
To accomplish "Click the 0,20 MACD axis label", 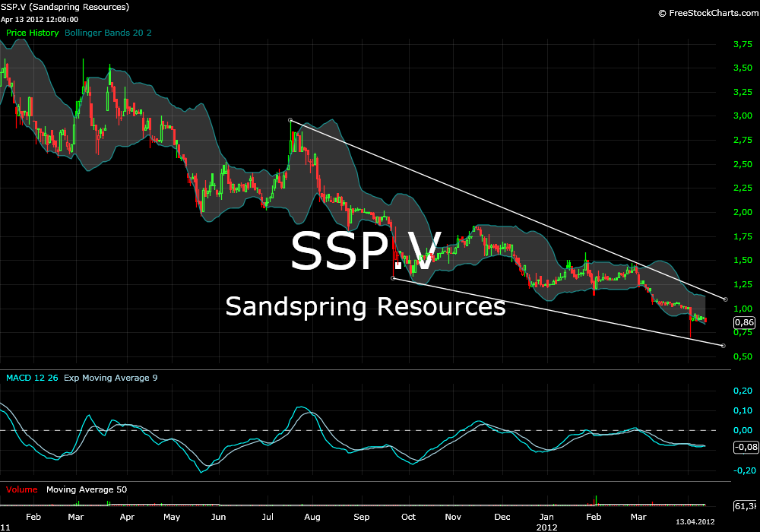I will 743,391.
